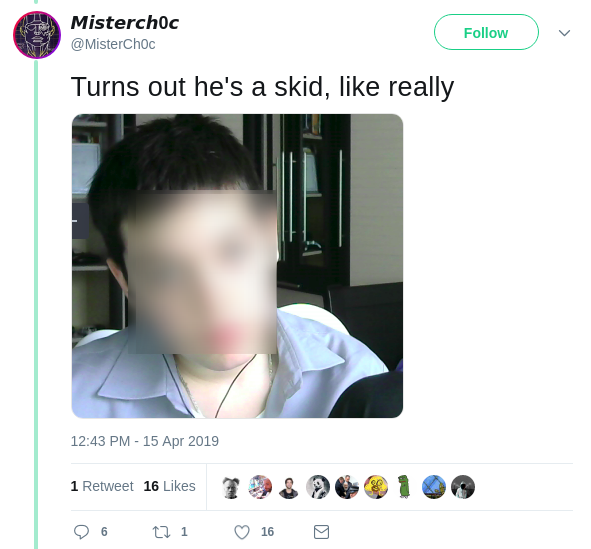
Task: Click the reply speech bubble icon
Action: tap(81, 532)
